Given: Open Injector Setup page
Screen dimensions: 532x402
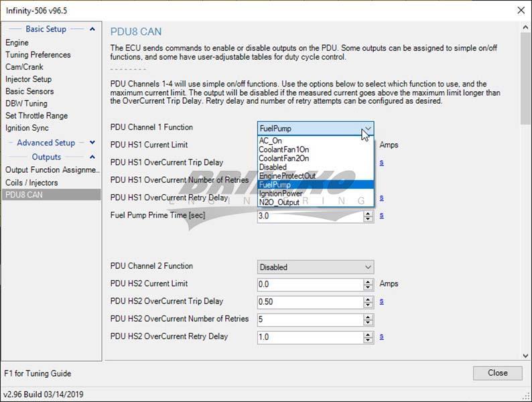Looking at the screenshot, I should (x=28, y=79).
